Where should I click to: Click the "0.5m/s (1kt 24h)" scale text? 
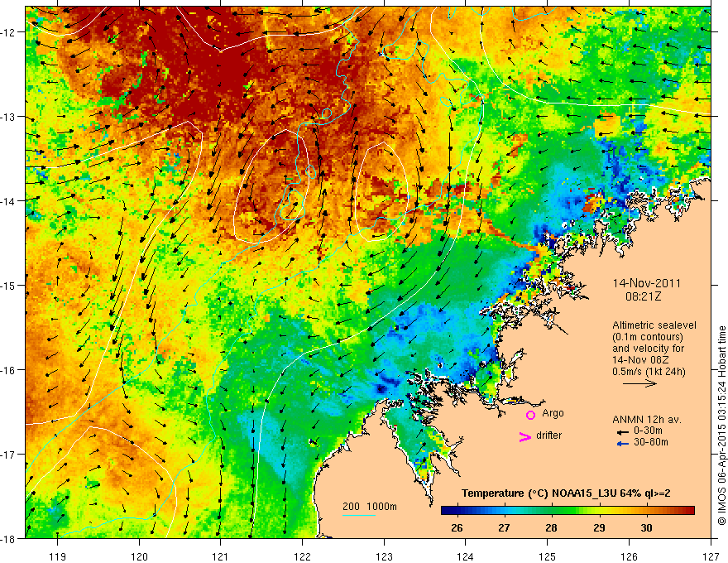649,372
